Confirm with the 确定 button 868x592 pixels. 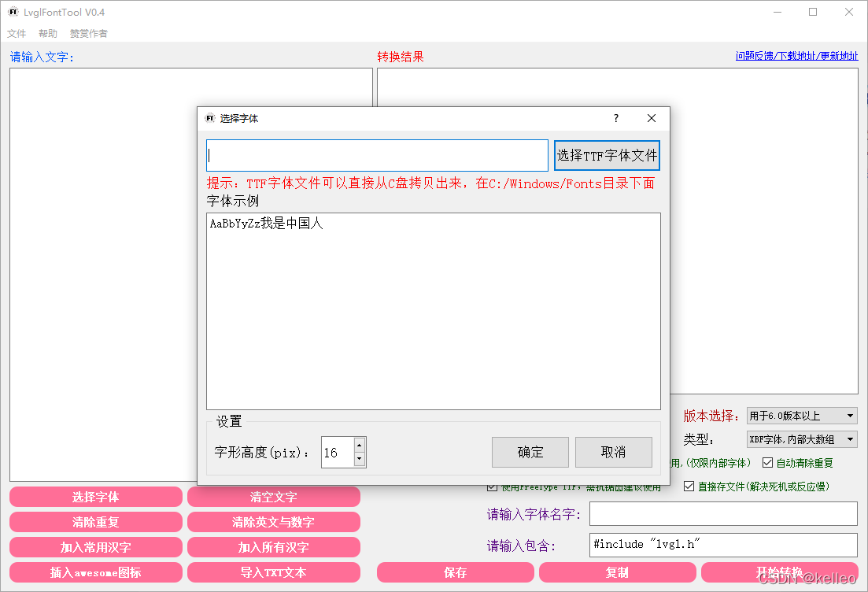tap(530, 453)
